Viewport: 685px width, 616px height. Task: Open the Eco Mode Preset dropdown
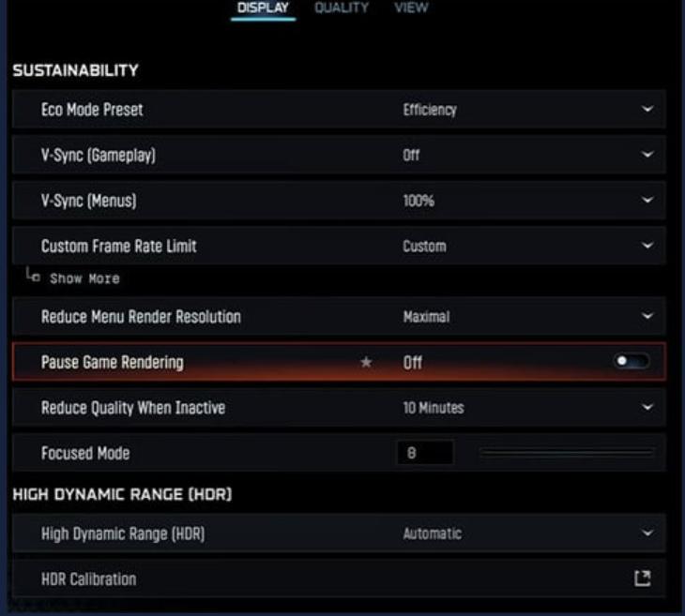tap(647, 110)
